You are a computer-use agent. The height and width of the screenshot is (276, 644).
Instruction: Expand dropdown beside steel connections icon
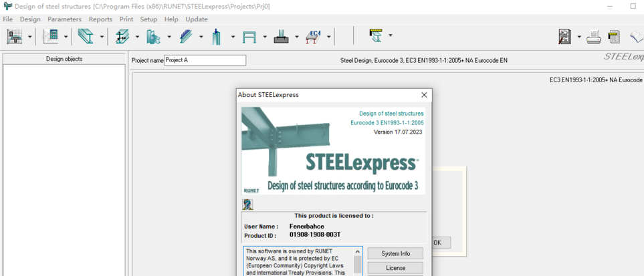coord(169,37)
